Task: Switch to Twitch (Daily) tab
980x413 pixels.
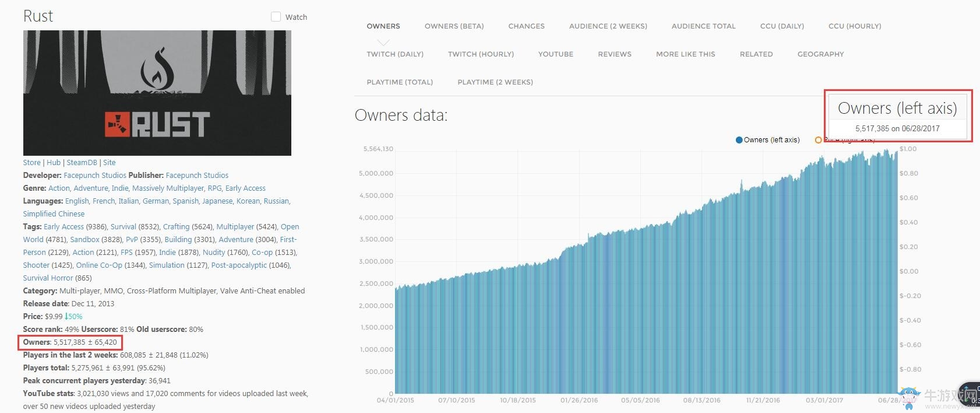Action: pos(395,54)
